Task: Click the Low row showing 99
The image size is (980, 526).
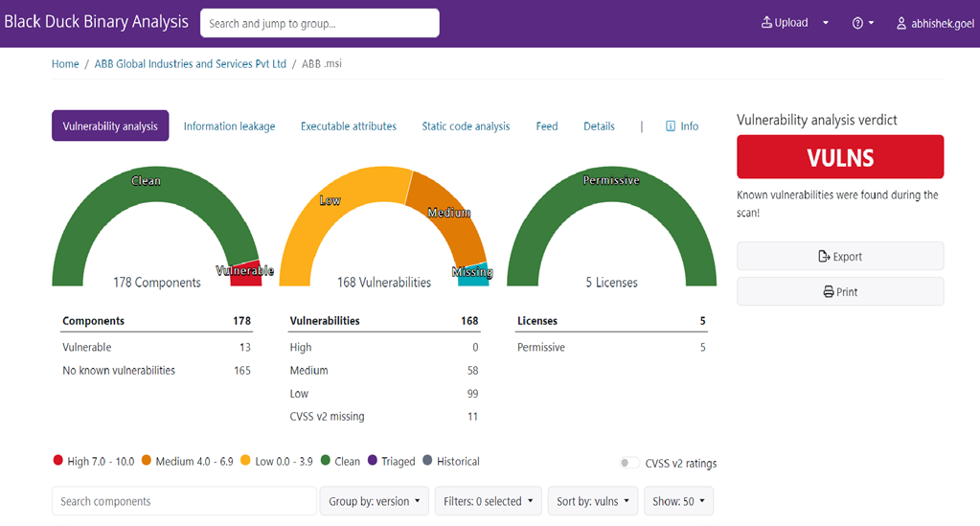Action: [x=384, y=394]
